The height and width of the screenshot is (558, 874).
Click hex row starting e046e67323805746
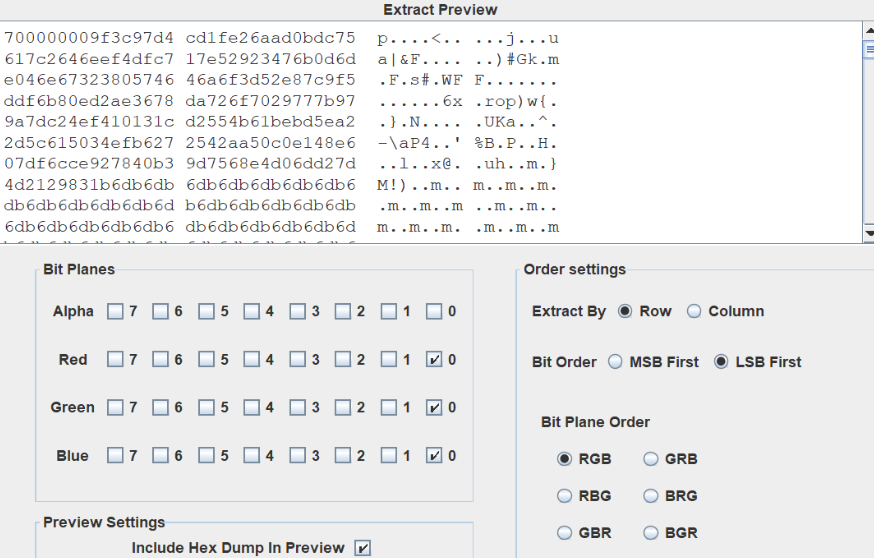[x=281, y=80]
